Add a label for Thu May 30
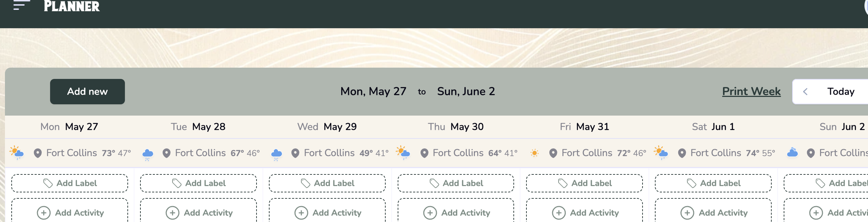The image size is (868, 222). click(456, 183)
